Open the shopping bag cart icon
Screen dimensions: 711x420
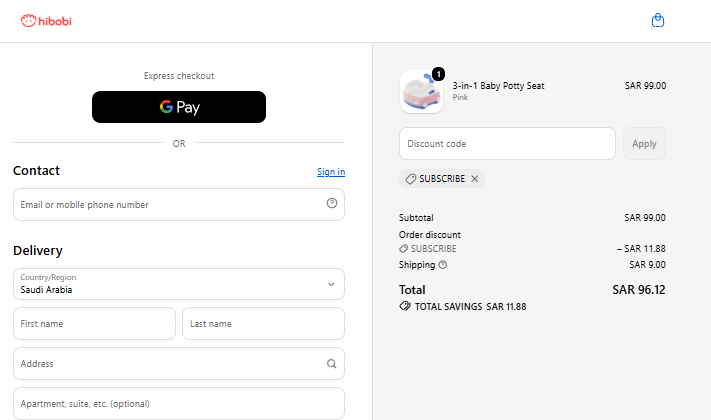pos(657,20)
